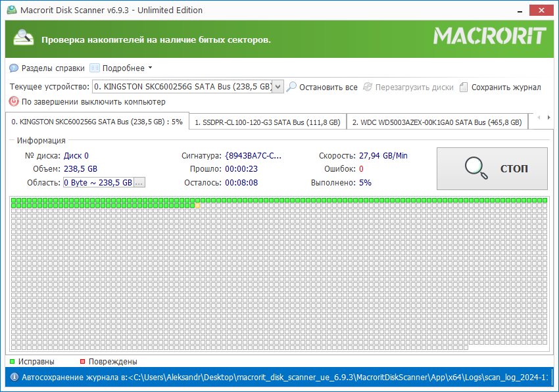The image size is (559, 392).
Task: Click the MACRORIT logo
Action: coord(489,36)
